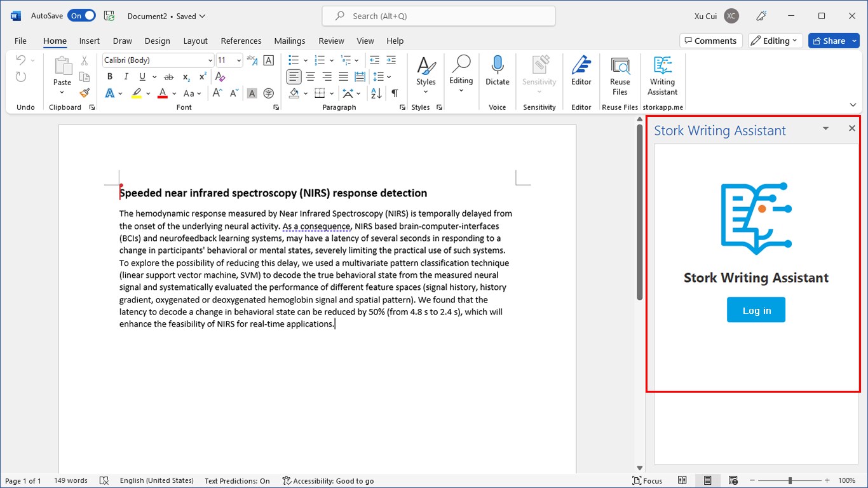Click the Writing Assistant ribbon icon
This screenshot has width=868, height=488.
(662, 75)
